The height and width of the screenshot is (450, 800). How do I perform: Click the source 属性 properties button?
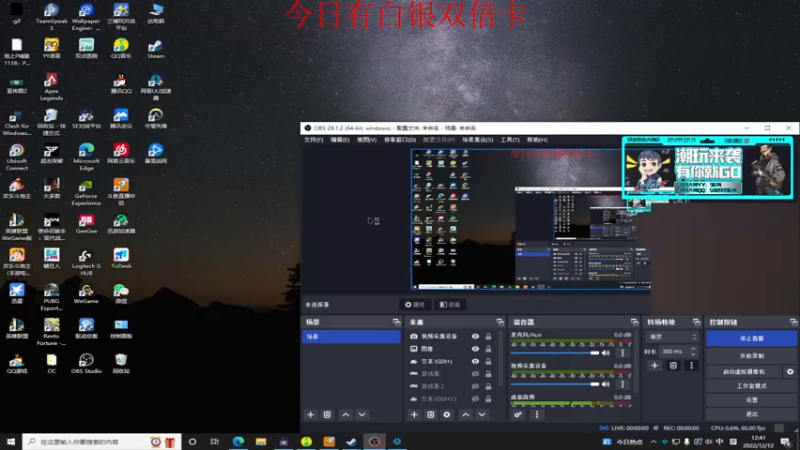[415, 305]
